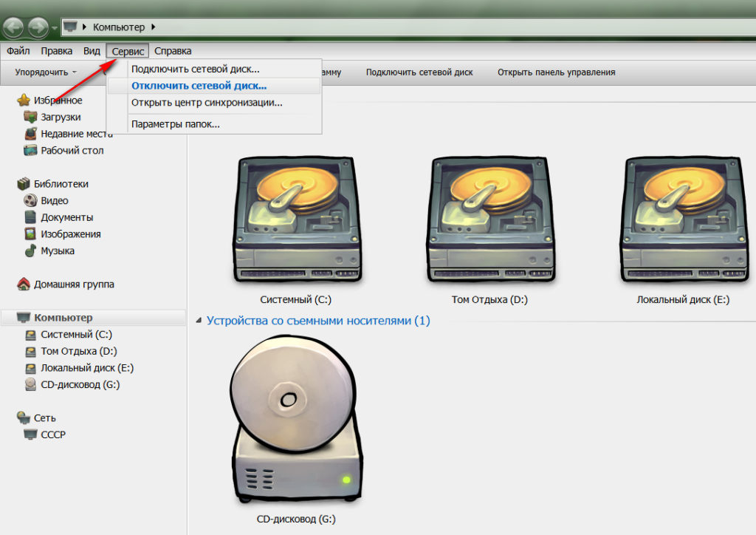
Task: Open the recent pages dropdown arrow beside Forward
Action: 55,29
